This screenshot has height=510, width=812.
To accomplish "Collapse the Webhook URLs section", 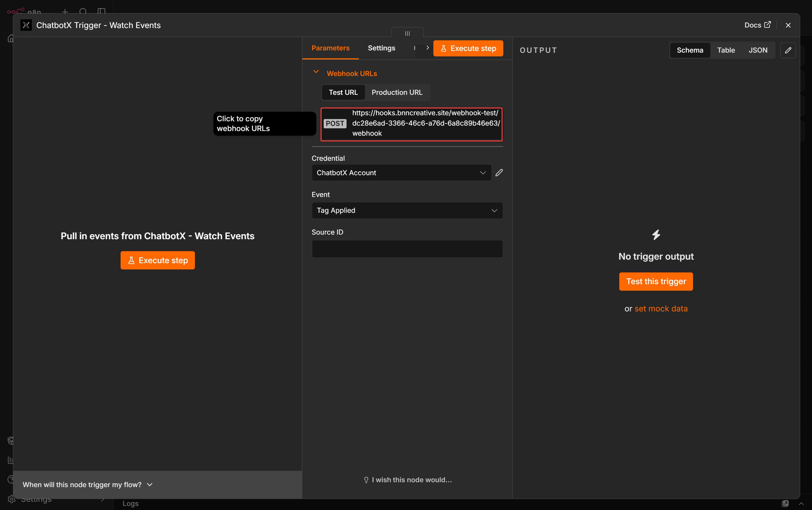I will [x=316, y=72].
